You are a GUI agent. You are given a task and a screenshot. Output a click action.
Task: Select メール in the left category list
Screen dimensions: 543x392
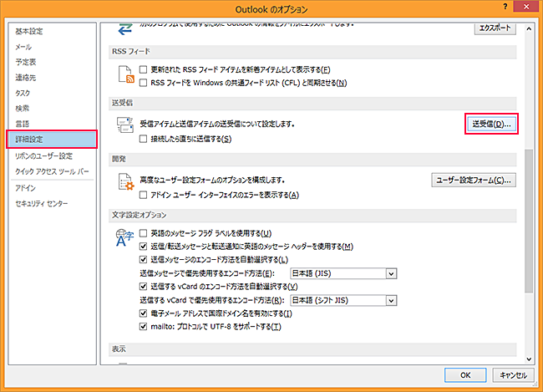24,47
